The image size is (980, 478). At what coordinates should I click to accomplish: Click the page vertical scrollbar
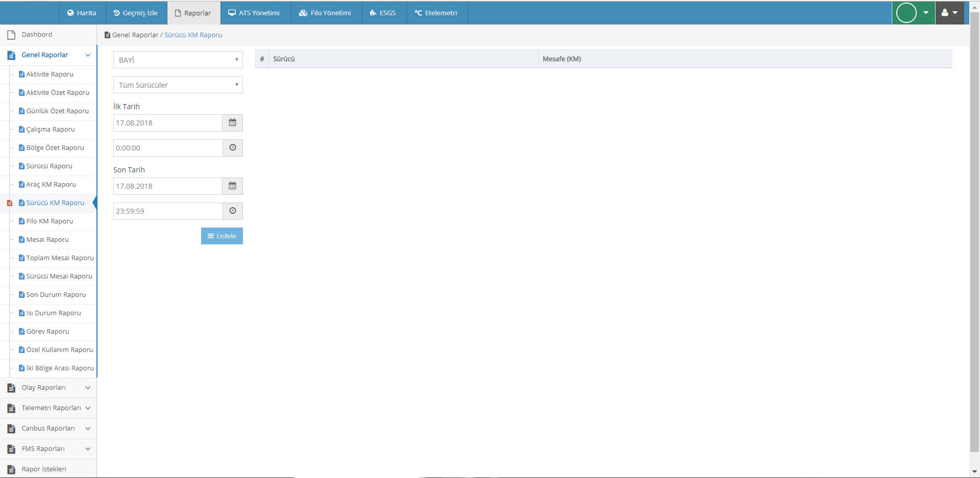coord(974,232)
